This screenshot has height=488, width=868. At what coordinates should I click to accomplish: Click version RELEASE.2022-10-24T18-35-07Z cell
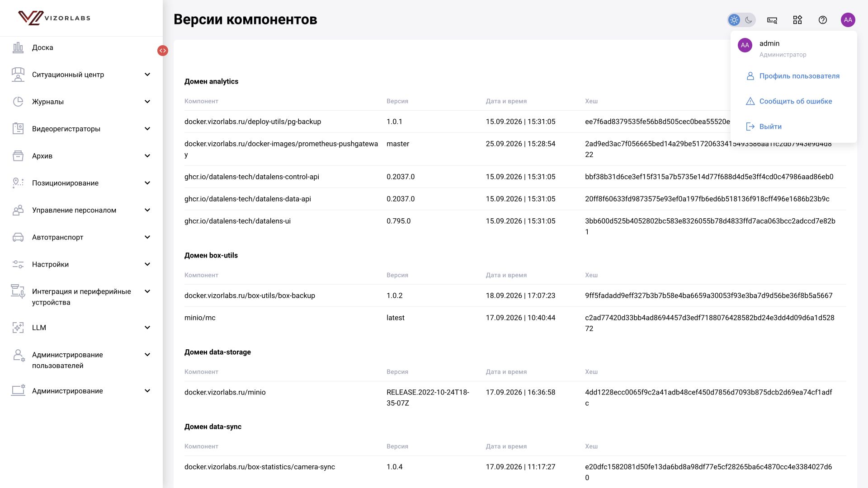coord(428,398)
